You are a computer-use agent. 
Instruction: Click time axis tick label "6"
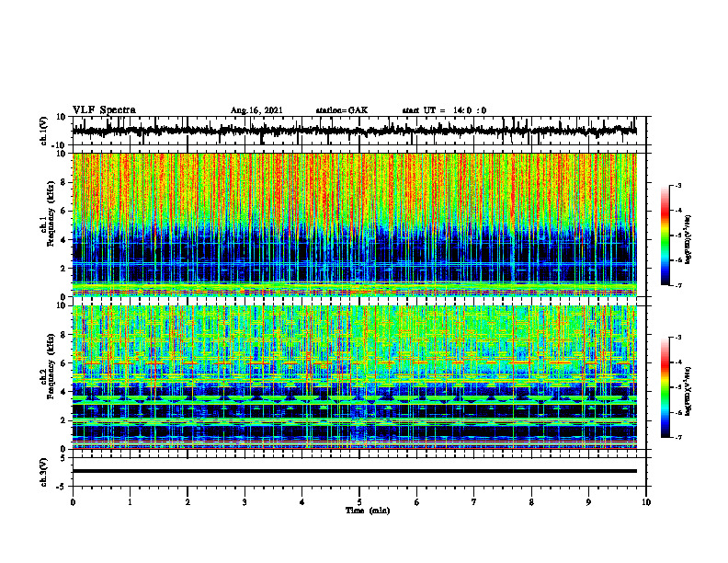pyautogui.click(x=417, y=502)
